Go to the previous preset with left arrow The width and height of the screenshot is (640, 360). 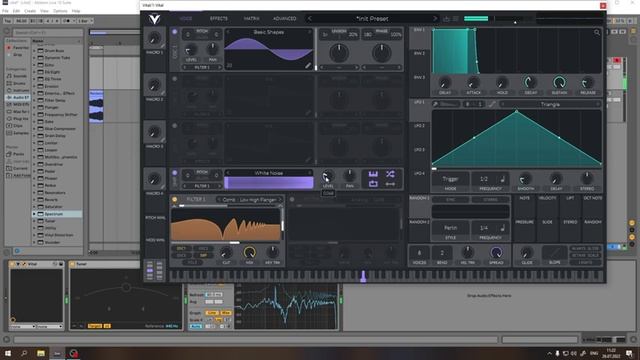[x=309, y=19]
